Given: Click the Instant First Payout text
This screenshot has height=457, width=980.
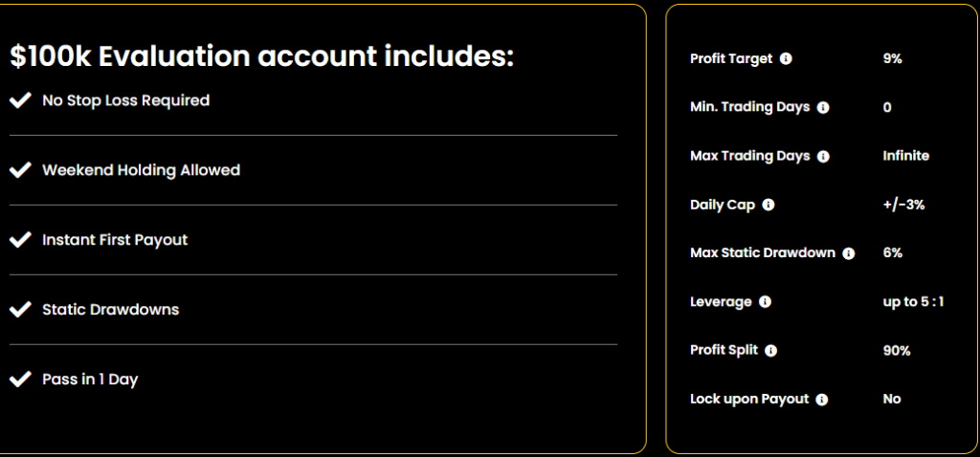Looking at the screenshot, I should tap(115, 240).
